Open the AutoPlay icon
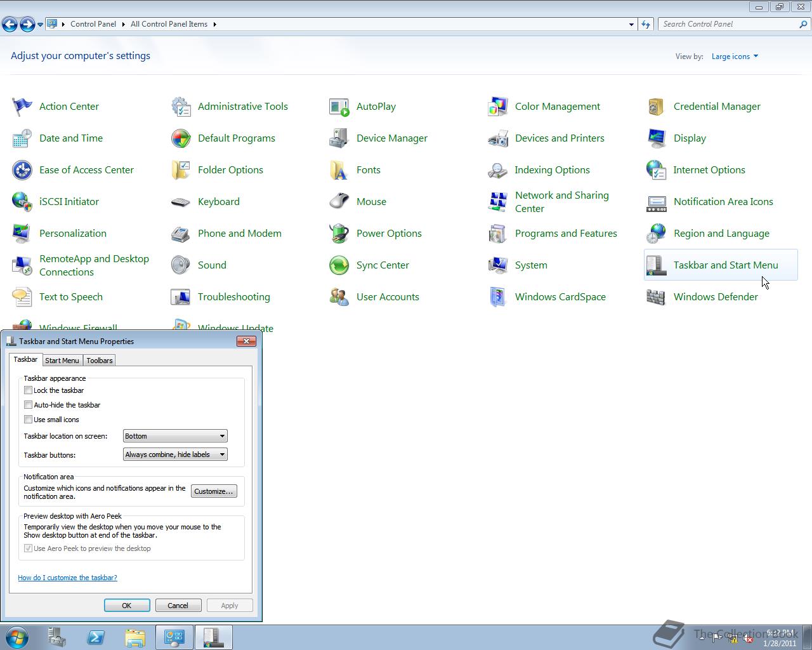The image size is (812, 650). coord(339,107)
